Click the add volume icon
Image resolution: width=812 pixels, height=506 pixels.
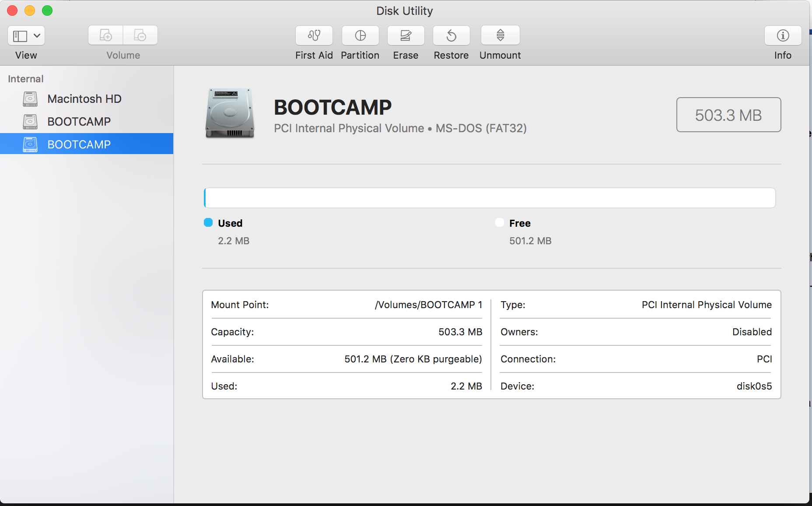[x=106, y=35]
